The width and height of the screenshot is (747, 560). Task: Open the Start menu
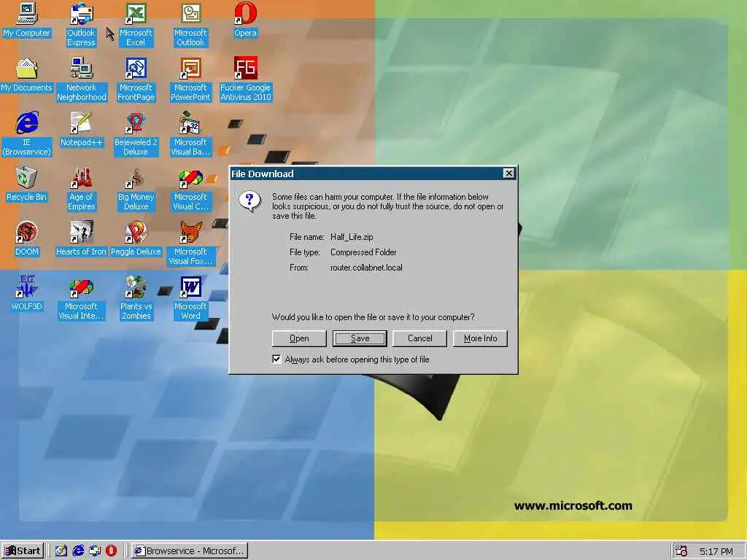pyautogui.click(x=23, y=551)
